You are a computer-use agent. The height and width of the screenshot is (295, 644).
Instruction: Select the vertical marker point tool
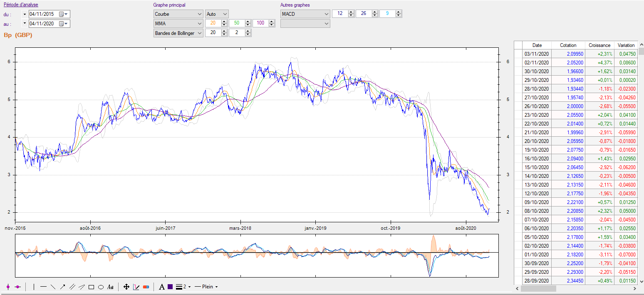click(x=8, y=287)
